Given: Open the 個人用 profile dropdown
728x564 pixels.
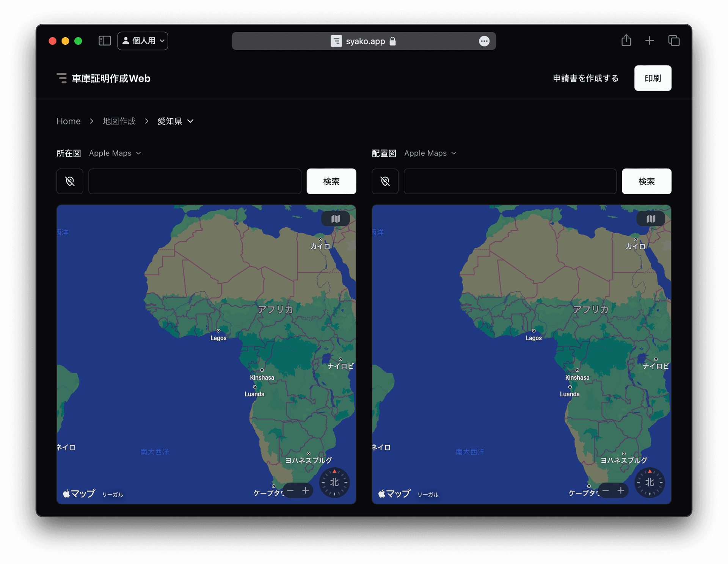Looking at the screenshot, I should 143,41.
